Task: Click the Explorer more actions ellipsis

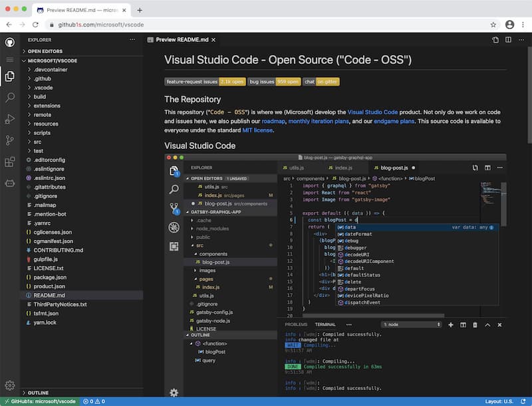Action: click(x=132, y=40)
